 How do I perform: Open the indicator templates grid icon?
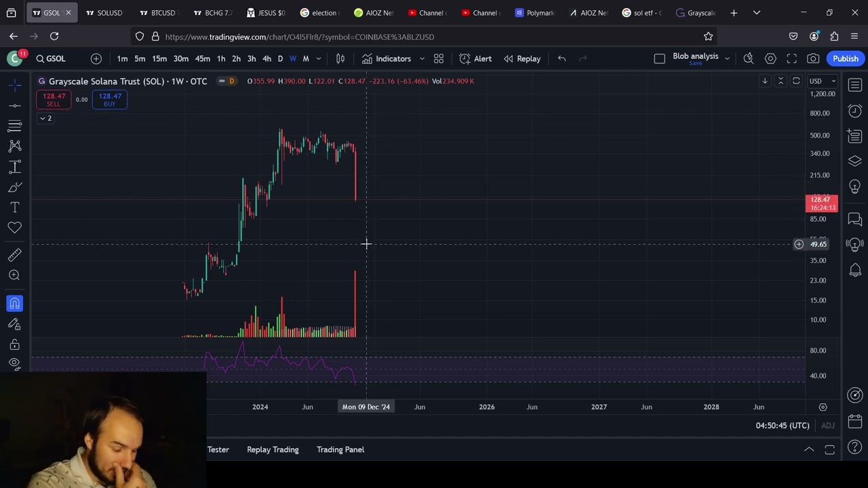coord(439,59)
